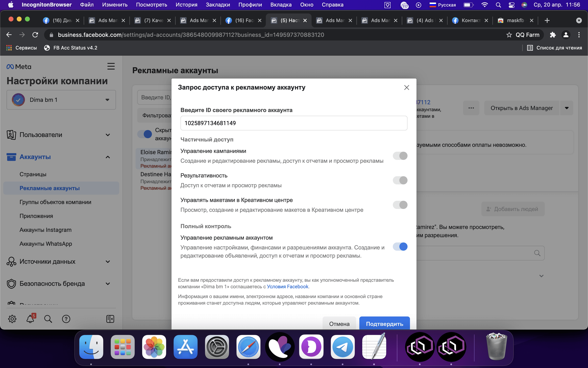Open the help question mark icon
The height and width of the screenshot is (368, 588).
[x=66, y=319]
